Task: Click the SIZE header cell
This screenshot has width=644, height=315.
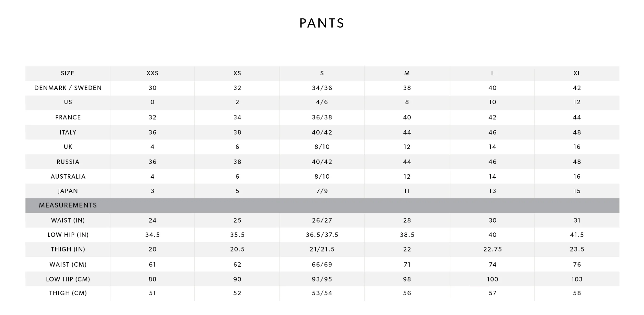Action: coord(68,73)
